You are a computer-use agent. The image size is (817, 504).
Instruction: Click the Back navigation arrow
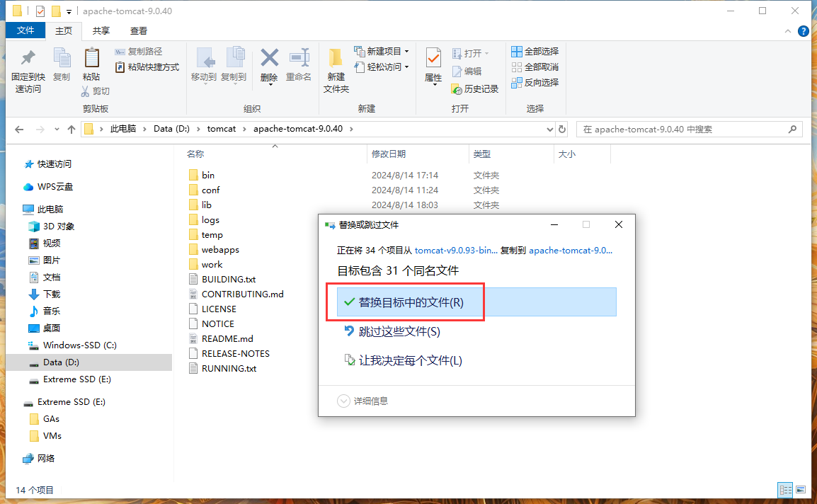(19, 130)
